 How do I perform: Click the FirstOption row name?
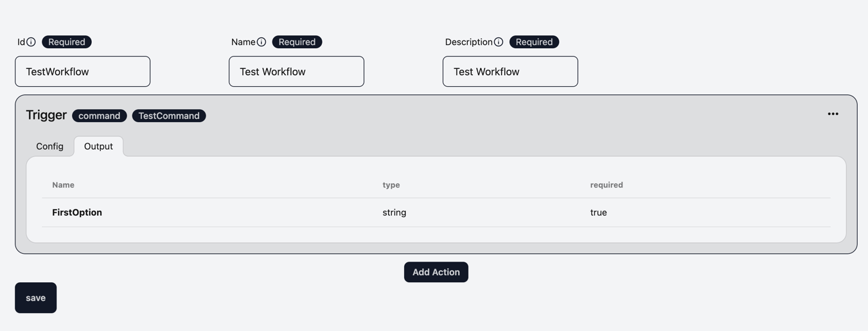pos(77,212)
